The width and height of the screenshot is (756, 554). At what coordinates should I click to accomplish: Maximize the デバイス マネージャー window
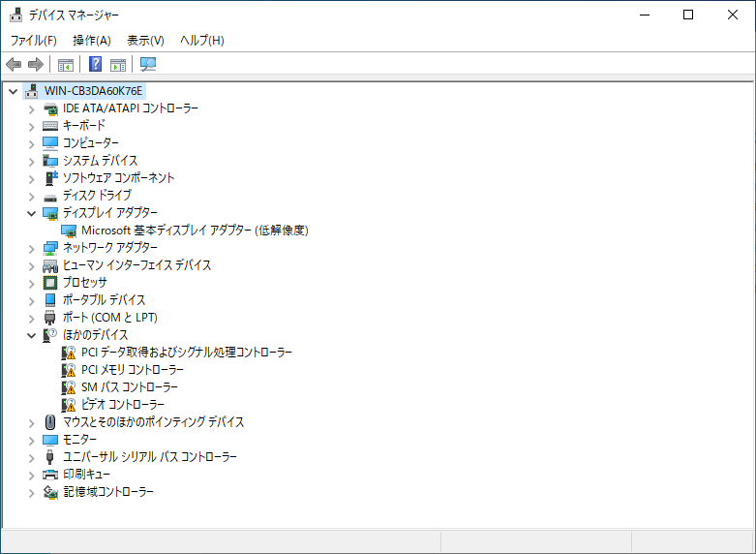[x=688, y=15]
